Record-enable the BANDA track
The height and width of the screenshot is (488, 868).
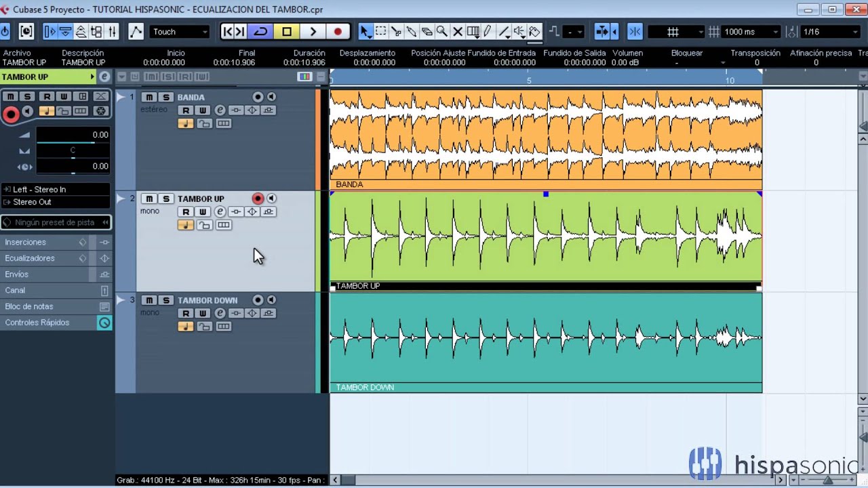[258, 97]
